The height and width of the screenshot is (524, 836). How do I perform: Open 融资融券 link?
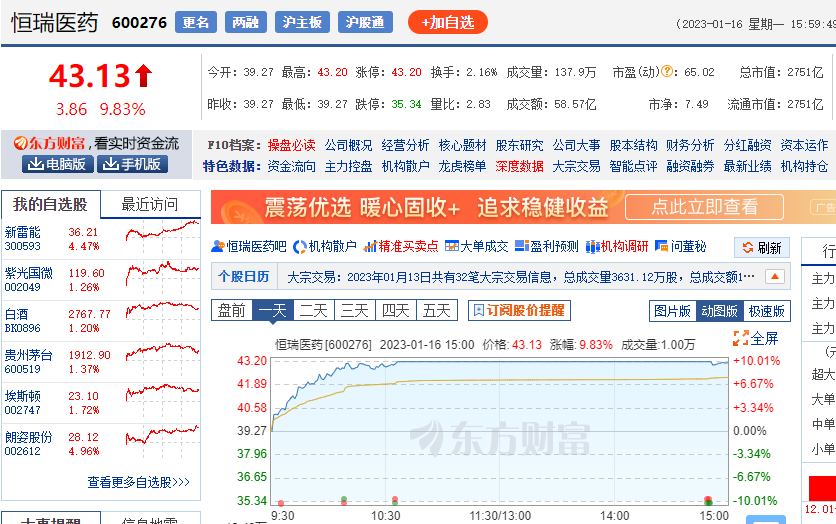(x=690, y=166)
